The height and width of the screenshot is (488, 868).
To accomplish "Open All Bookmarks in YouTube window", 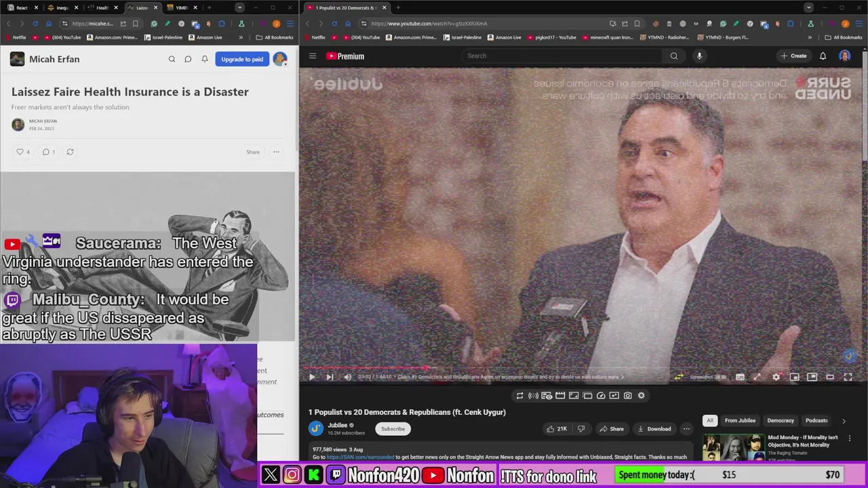I will coord(844,37).
